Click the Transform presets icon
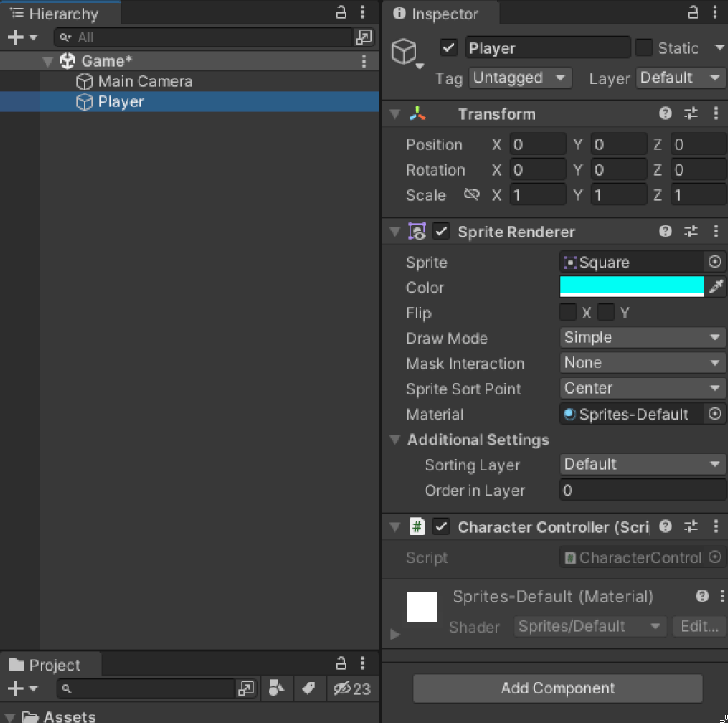The image size is (728, 723). (690, 113)
